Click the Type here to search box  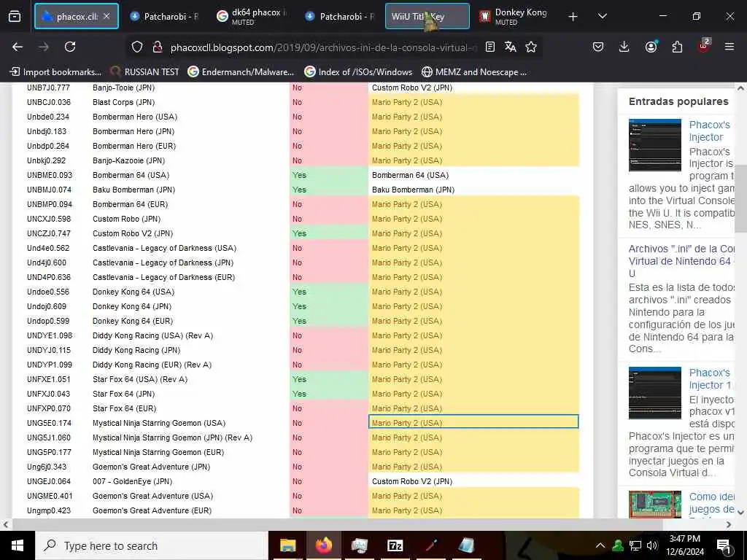point(152,545)
